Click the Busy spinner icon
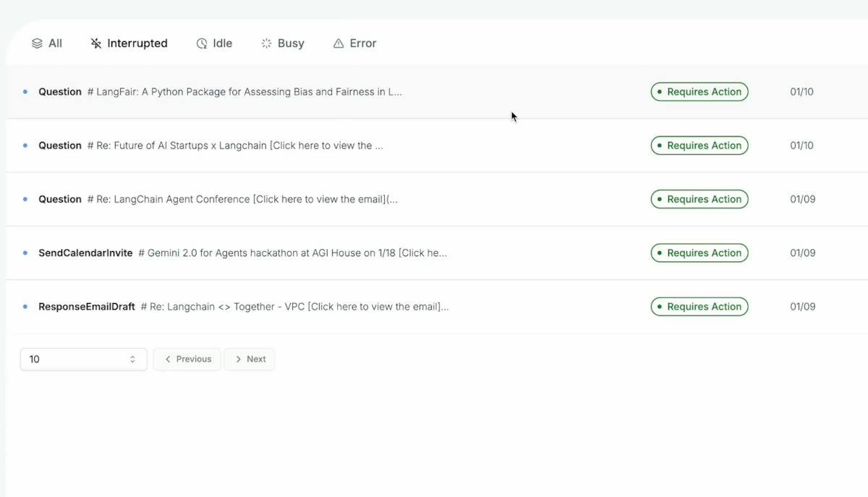The height and width of the screenshot is (497, 868). 266,43
